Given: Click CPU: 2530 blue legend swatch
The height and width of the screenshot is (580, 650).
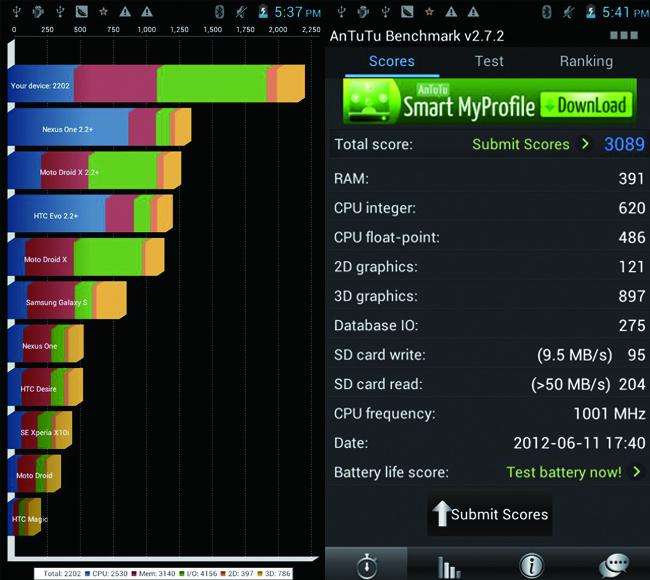Looking at the screenshot, I should pyautogui.click(x=87, y=574).
